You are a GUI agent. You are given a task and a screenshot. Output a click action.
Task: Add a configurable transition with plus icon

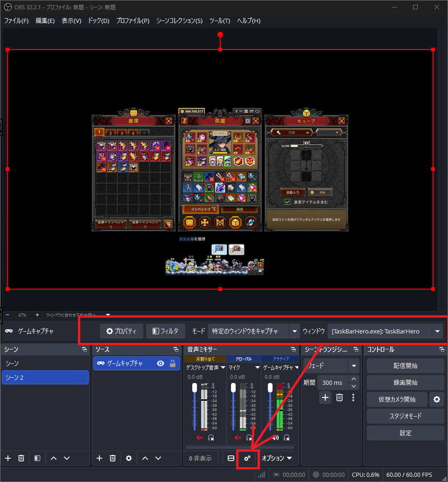(325, 398)
